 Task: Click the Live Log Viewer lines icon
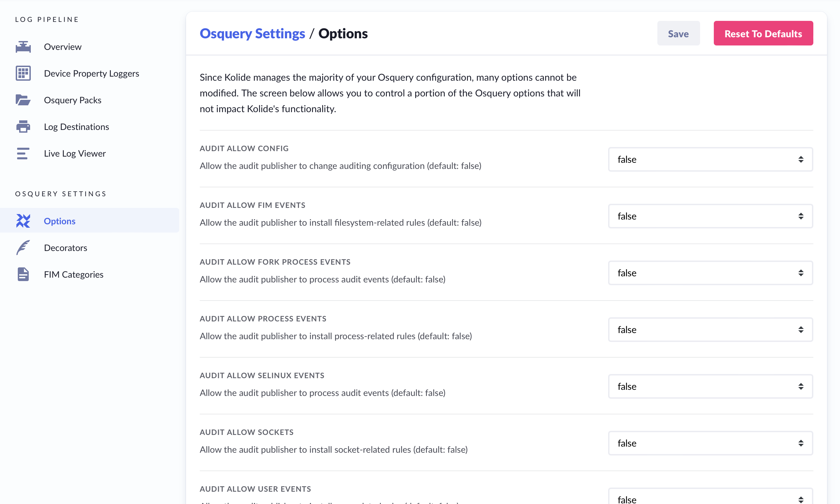[x=23, y=154]
